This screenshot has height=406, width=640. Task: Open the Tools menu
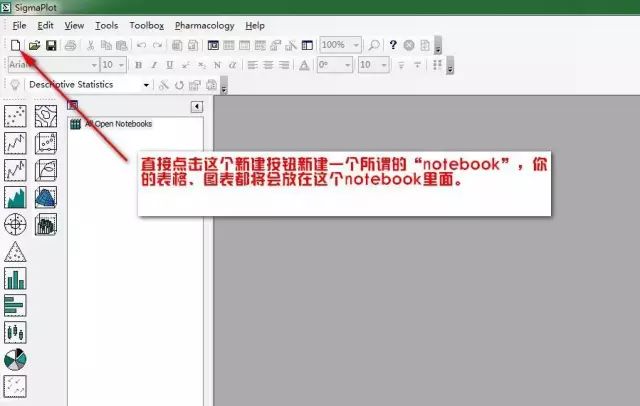[107, 26]
